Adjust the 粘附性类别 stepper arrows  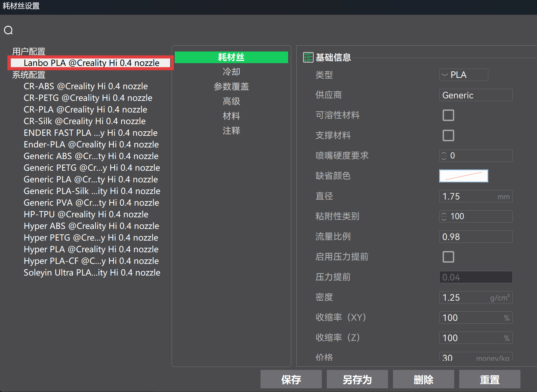coord(444,216)
